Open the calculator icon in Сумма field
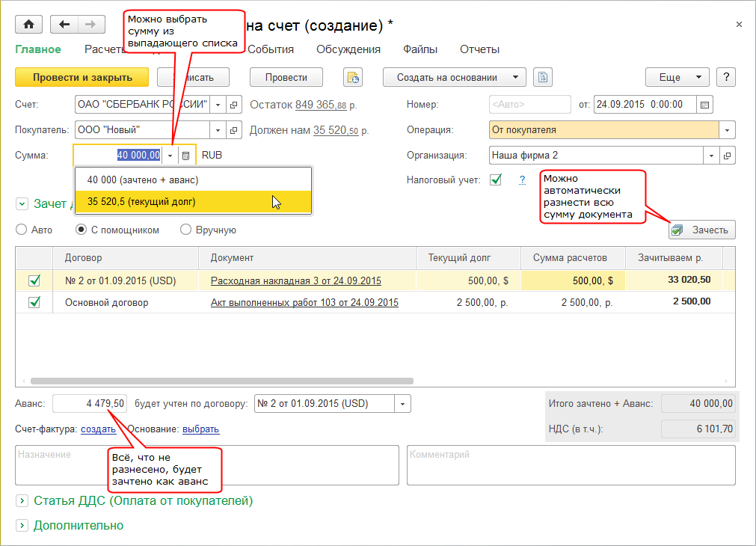756x546 pixels. point(185,156)
